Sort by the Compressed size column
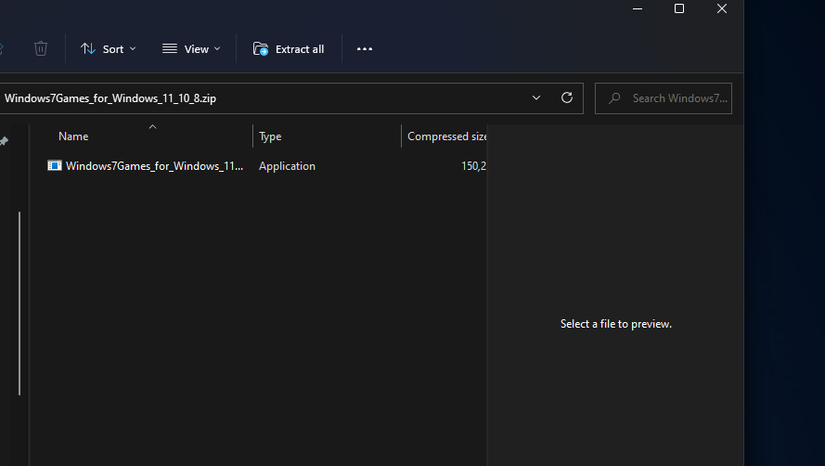The image size is (825, 466). pyautogui.click(x=446, y=136)
